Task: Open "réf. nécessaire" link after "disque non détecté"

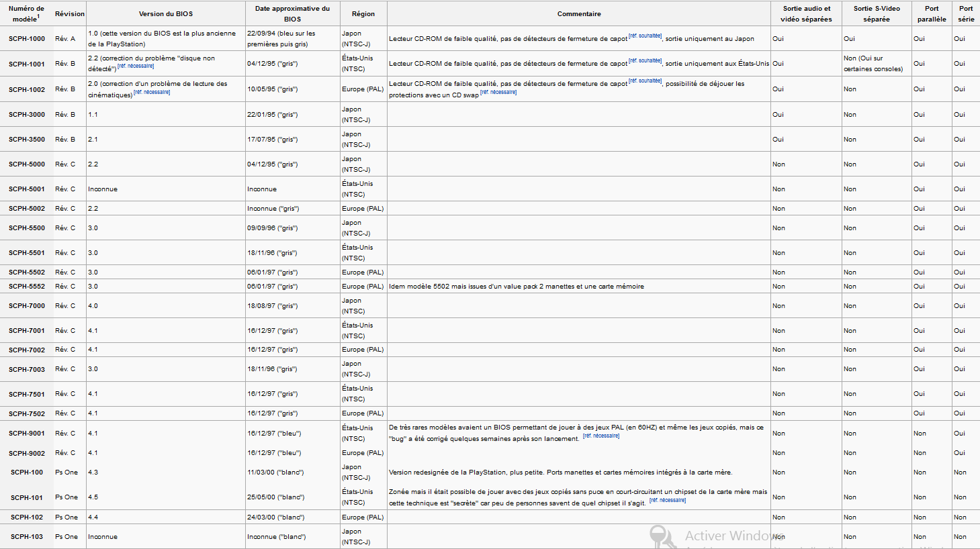Action: (136, 66)
